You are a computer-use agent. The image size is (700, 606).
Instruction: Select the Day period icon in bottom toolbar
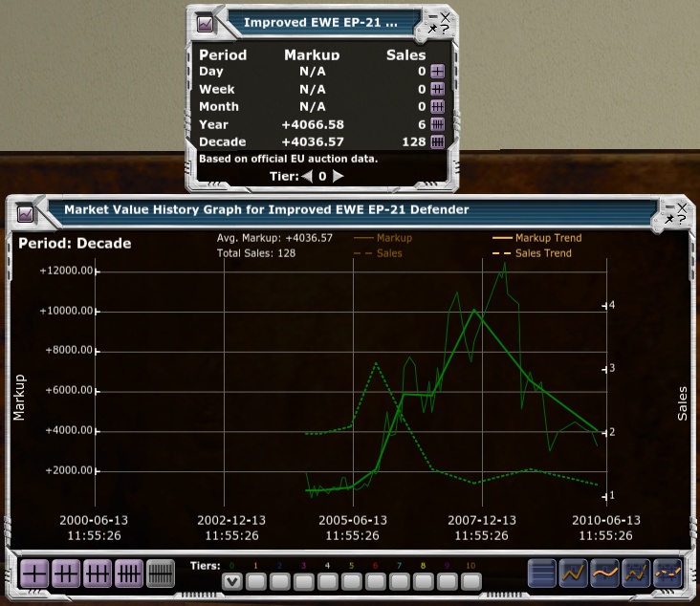point(34,574)
